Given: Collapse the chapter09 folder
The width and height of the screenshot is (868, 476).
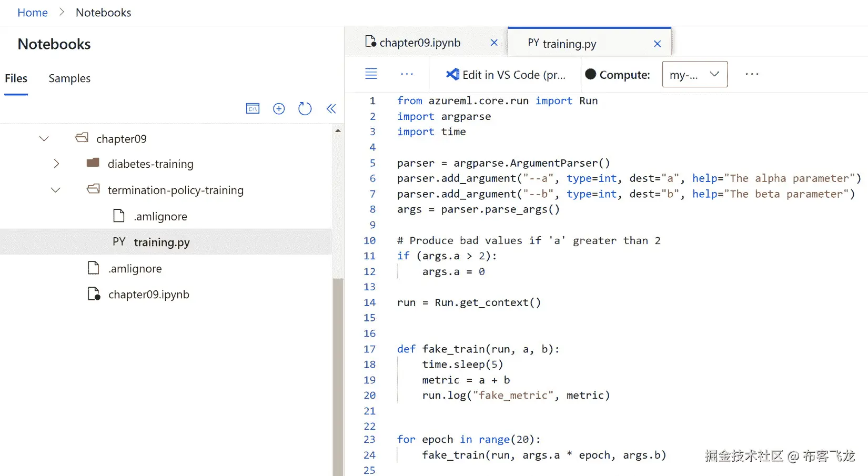Looking at the screenshot, I should [44, 139].
